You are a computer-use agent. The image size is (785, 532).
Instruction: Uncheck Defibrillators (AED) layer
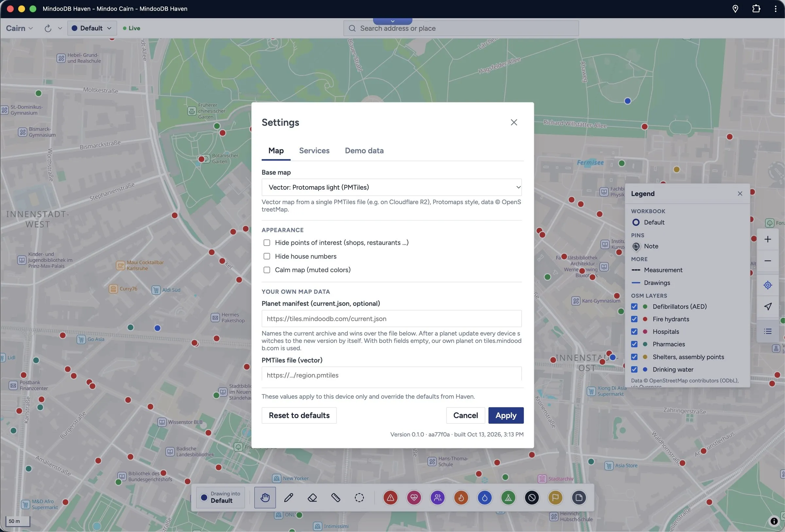tap(634, 307)
